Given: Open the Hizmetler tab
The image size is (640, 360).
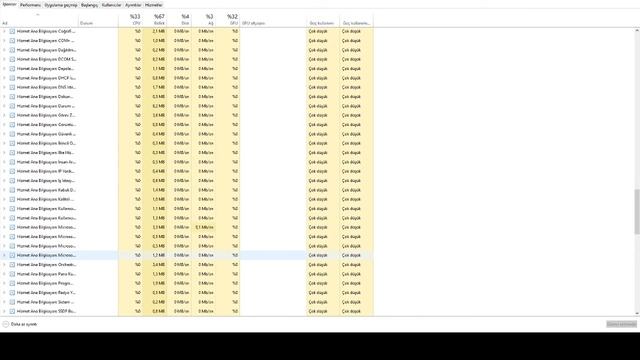Looking at the screenshot, I should (154, 5).
